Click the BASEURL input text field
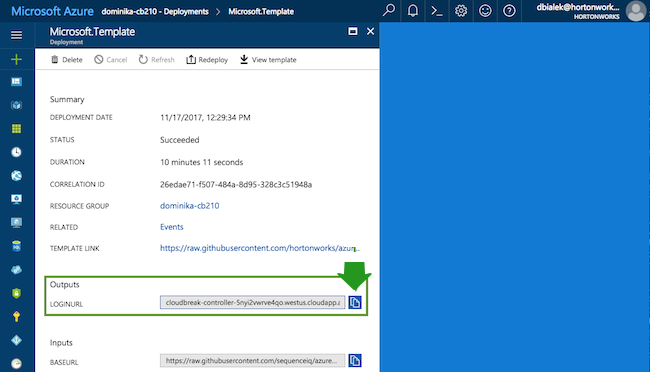650x372 pixels. (252, 360)
